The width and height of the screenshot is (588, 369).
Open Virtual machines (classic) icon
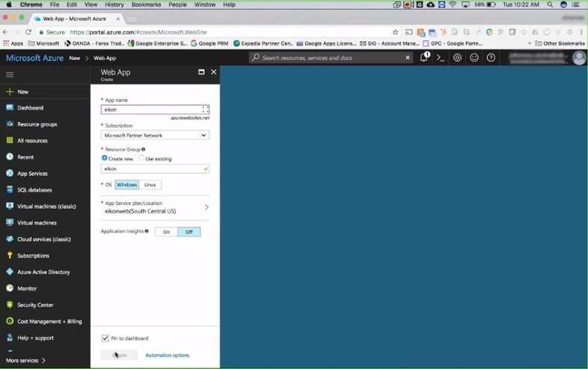click(x=10, y=206)
